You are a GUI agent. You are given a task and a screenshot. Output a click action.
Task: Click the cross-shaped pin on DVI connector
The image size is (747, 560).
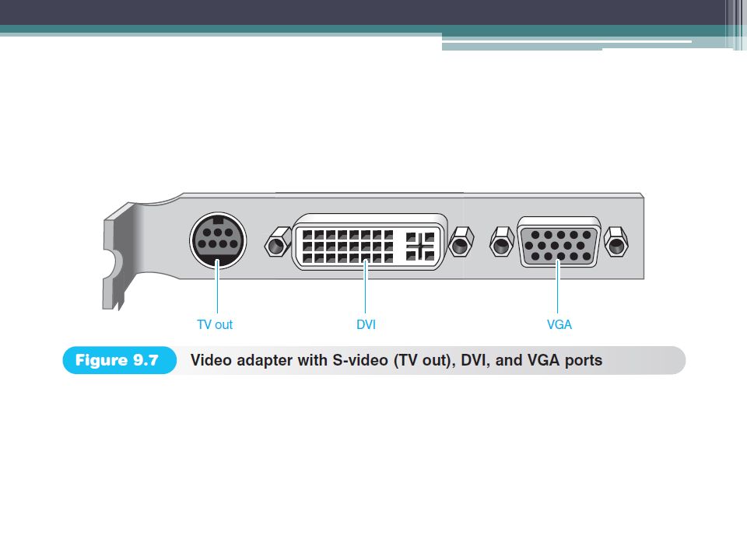(x=419, y=247)
